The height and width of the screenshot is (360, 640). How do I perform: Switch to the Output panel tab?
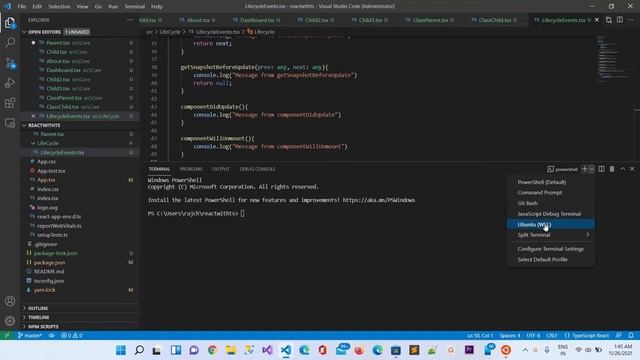pos(221,169)
